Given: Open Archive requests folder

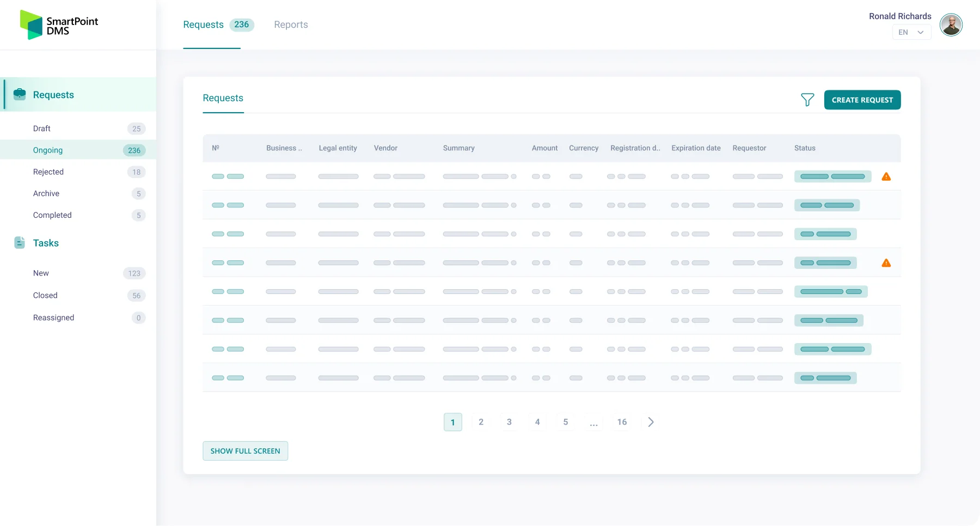Looking at the screenshot, I should click(x=46, y=193).
